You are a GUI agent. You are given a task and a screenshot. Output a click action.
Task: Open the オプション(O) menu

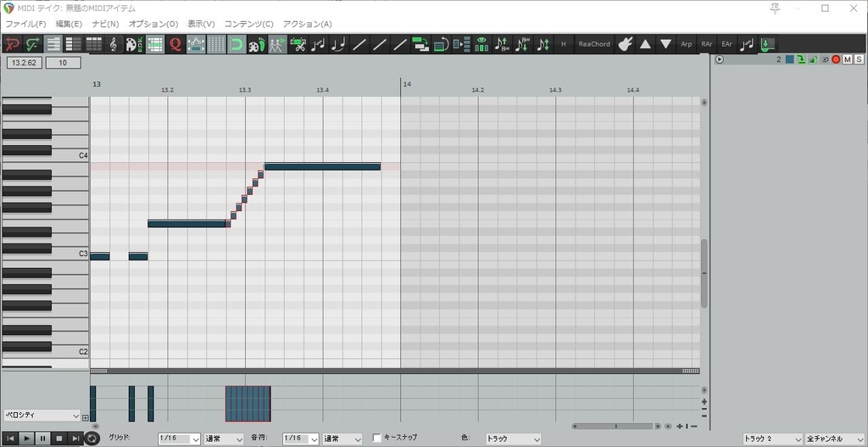tap(153, 24)
